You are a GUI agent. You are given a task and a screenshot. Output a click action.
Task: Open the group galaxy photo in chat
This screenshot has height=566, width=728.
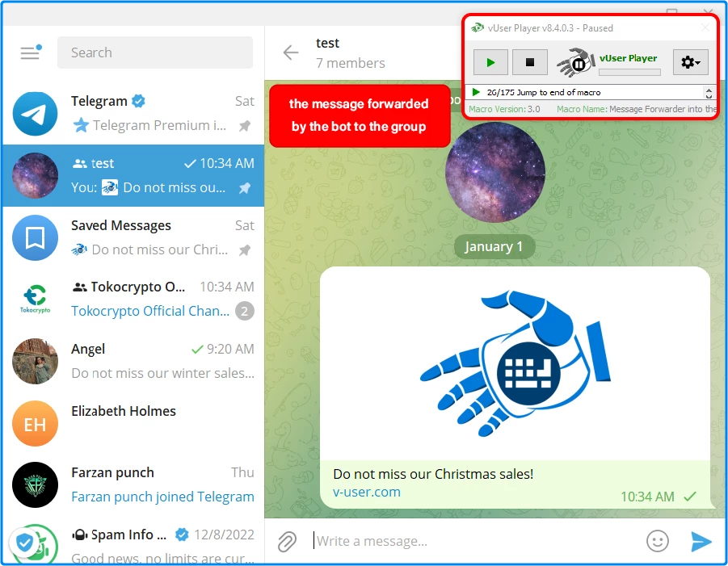495,172
